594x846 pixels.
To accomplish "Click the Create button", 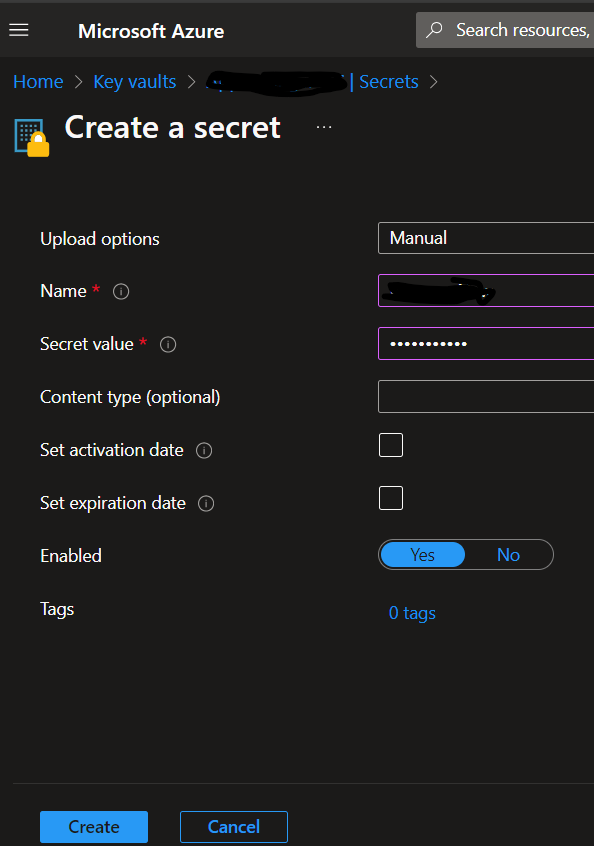I will (93, 827).
